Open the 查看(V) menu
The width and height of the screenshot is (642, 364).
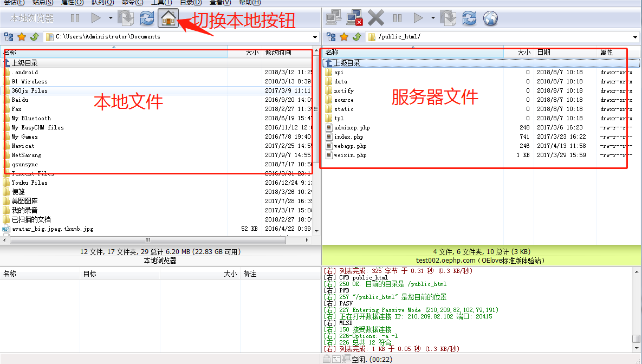(x=221, y=3)
